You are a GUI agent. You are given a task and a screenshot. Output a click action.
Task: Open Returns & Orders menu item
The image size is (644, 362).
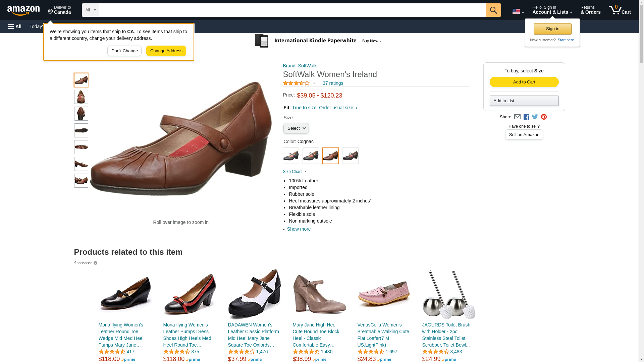(590, 10)
